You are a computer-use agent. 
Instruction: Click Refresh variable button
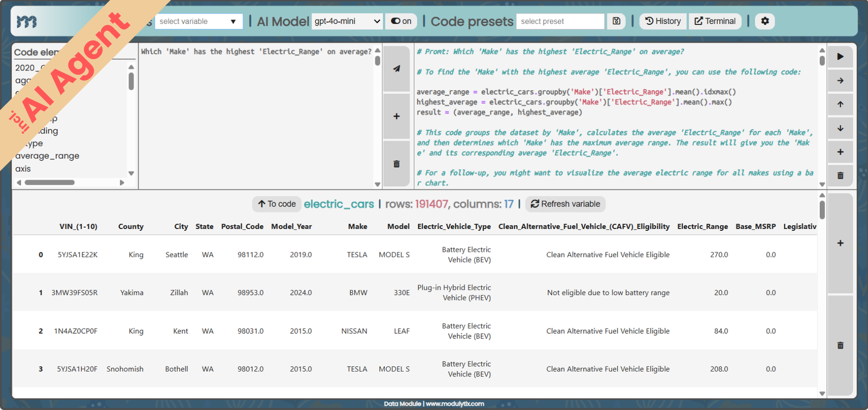tap(565, 204)
